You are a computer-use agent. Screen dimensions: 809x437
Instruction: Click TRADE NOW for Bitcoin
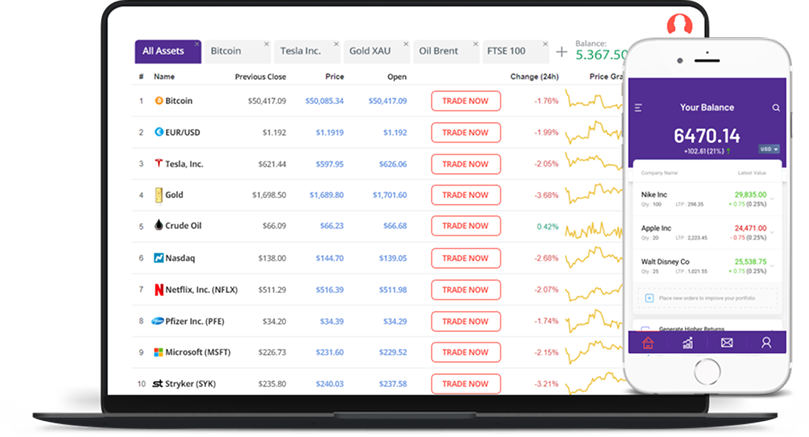tap(466, 101)
